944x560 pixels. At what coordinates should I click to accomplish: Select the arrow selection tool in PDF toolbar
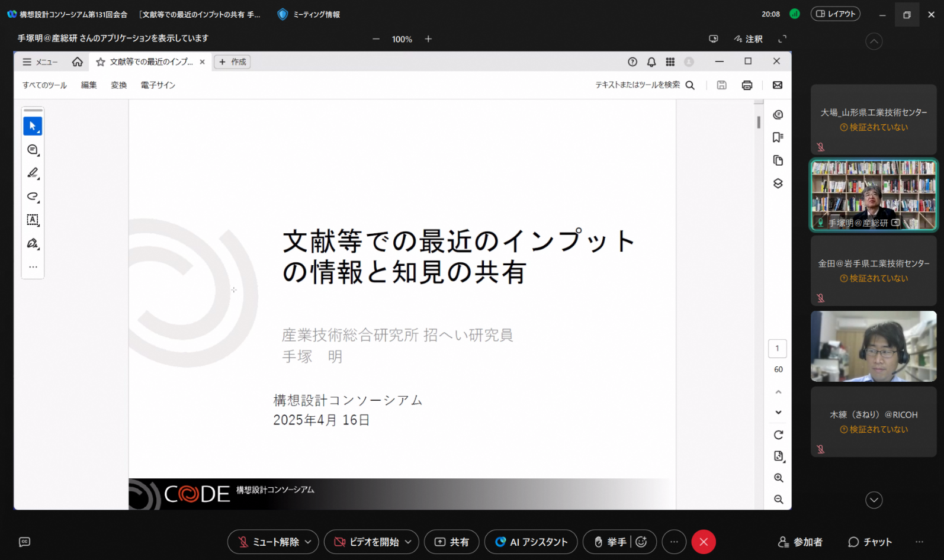point(33,126)
